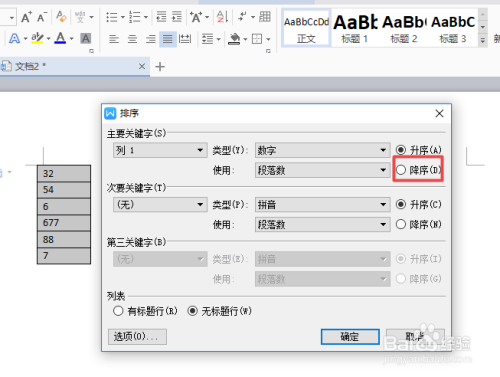This screenshot has height=377, width=500.
Task: Open secondary key 段落数 dropdown
Action: (x=323, y=224)
